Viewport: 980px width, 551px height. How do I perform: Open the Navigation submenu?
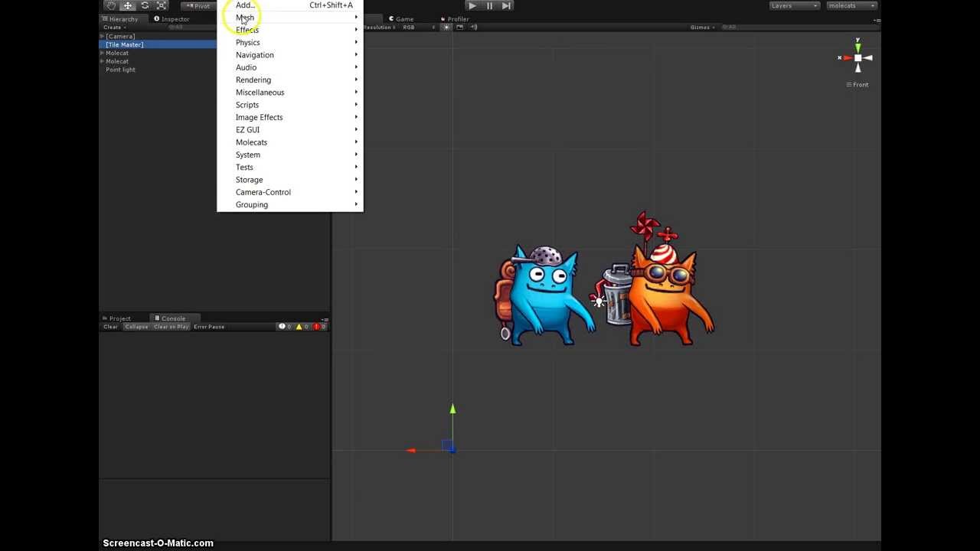(289, 55)
